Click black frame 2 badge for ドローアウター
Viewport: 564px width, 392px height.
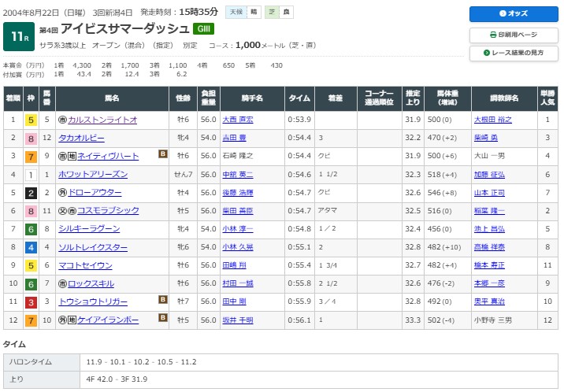31,192
